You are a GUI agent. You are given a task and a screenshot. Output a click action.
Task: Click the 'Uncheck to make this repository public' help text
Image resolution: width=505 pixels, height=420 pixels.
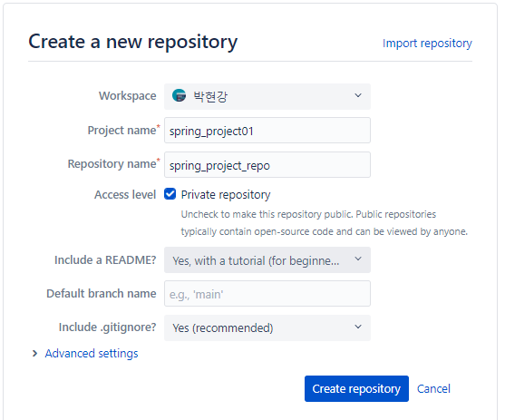(x=324, y=223)
